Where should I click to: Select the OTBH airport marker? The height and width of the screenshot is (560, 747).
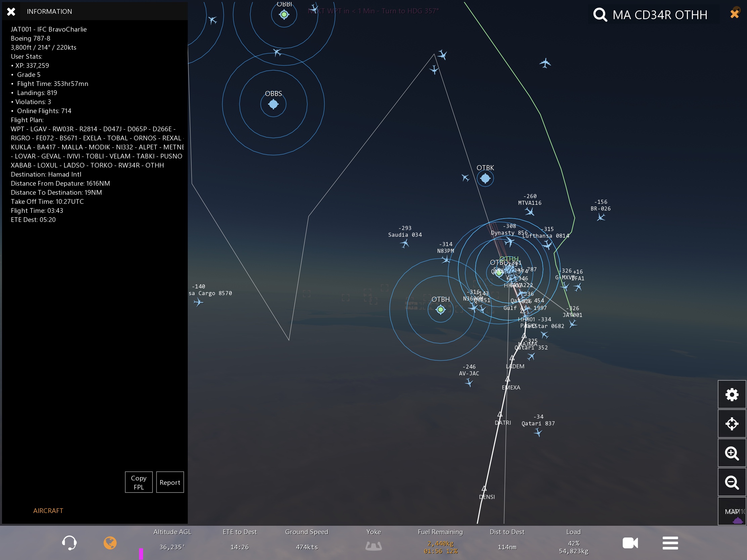(440, 309)
